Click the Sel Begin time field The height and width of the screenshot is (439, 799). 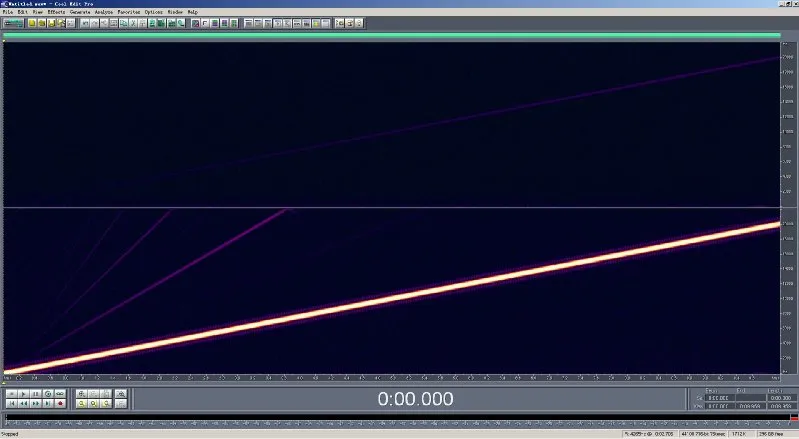coord(720,398)
